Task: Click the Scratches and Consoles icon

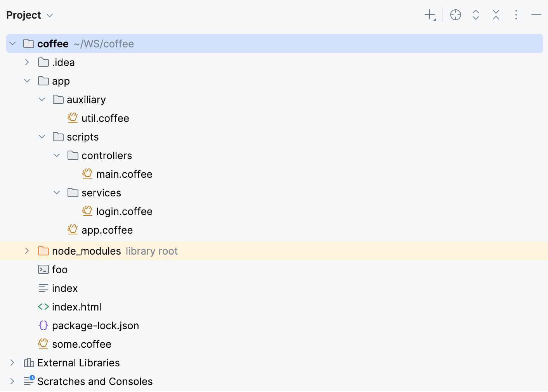Action: (29, 381)
